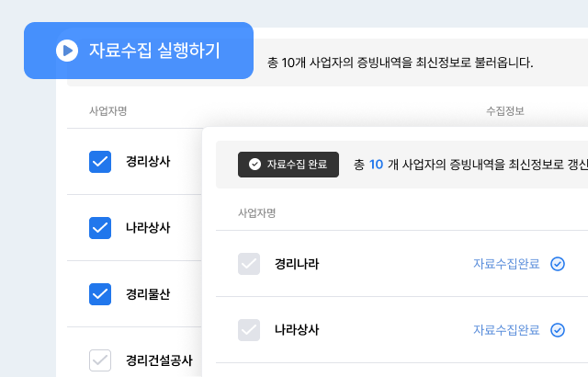
Task: Click the 자료수집 완료 dark badge
Action: click(x=288, y=165)
